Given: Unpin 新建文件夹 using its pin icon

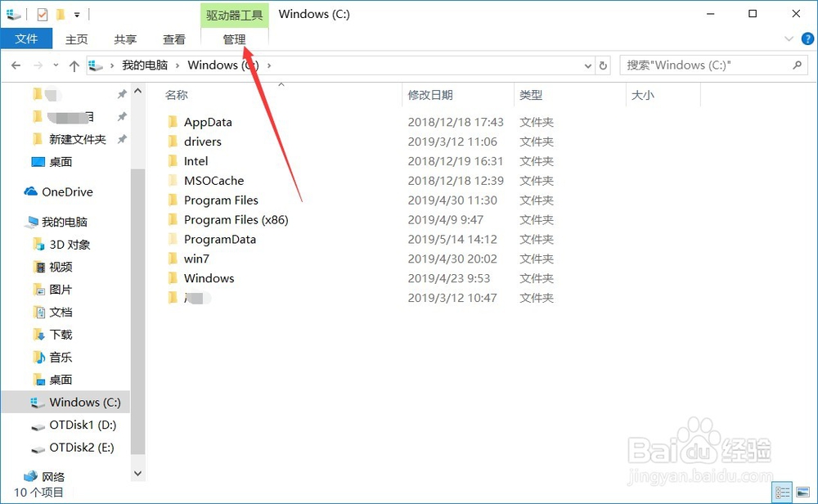Looking at the screenshot, I should [122, 139].
